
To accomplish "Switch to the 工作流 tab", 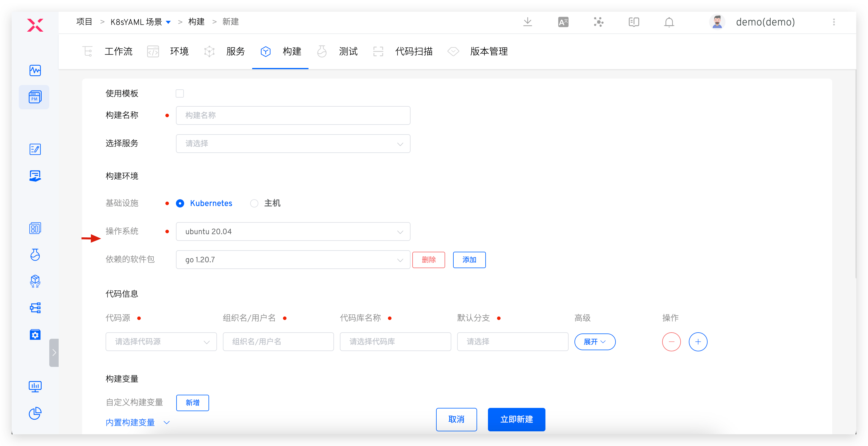I will point(118,52).
